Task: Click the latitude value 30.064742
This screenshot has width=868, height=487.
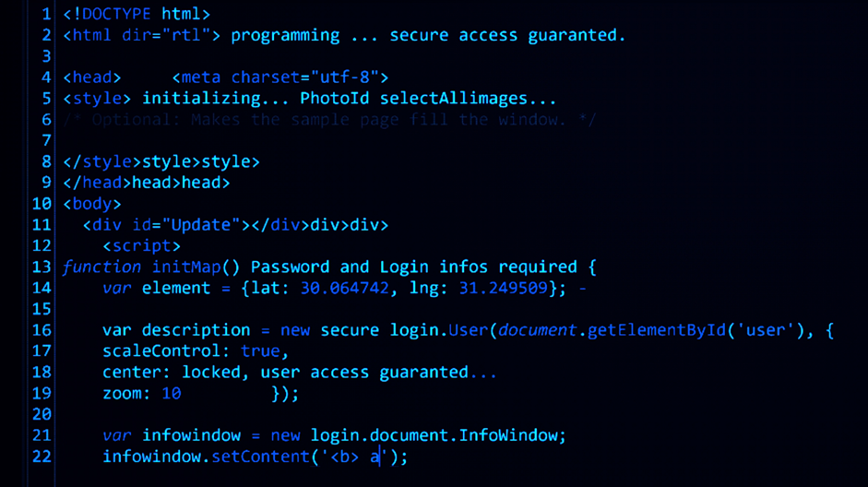Action: tap(344, 289)
